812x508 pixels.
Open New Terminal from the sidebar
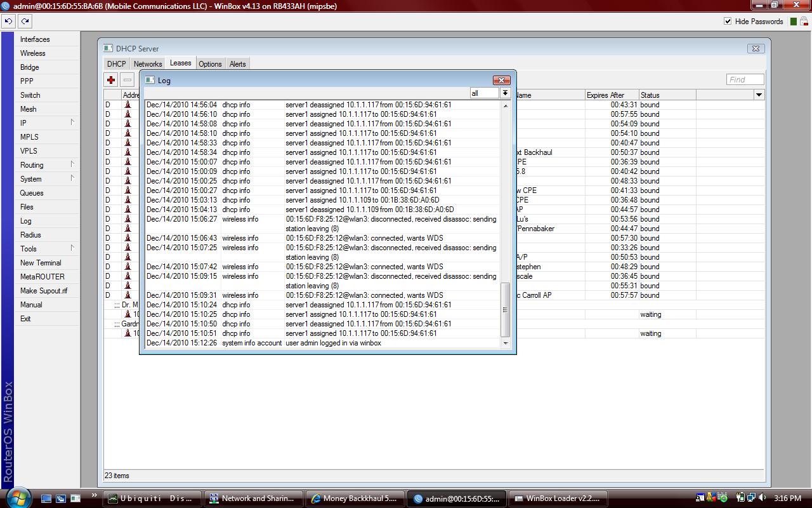[x=40, y=262]
